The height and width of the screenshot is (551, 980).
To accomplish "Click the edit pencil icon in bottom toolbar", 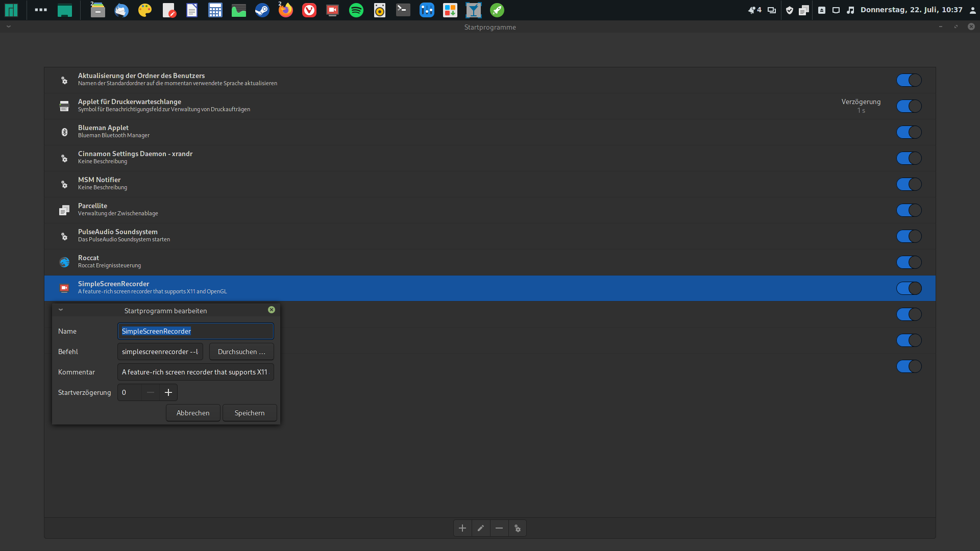I will coord(481,528).
